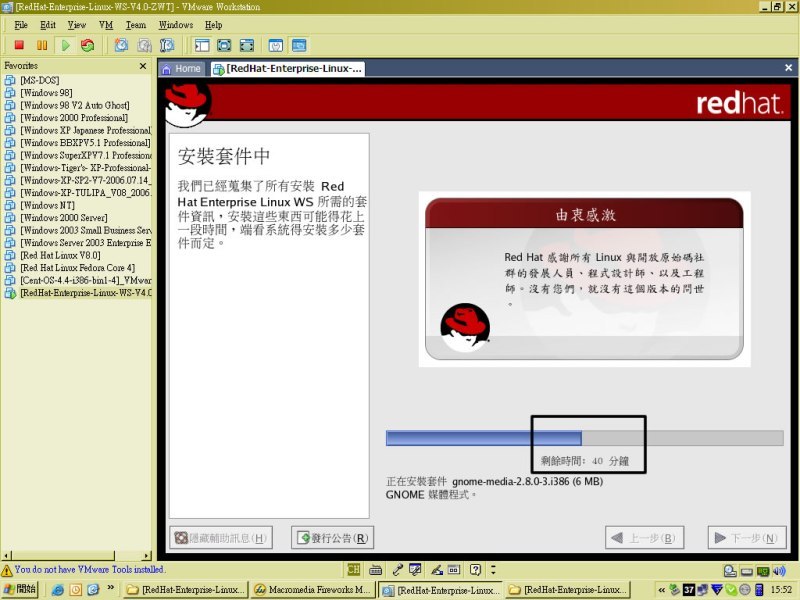800x600 pixels.
Task: Click the Summary view toolbar icon
Action: coord(276,45)
